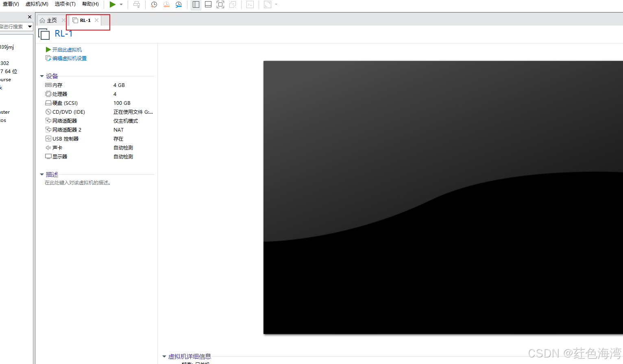
Task: Click the RL-1 virtual machine title
Action: click(63, 34)
